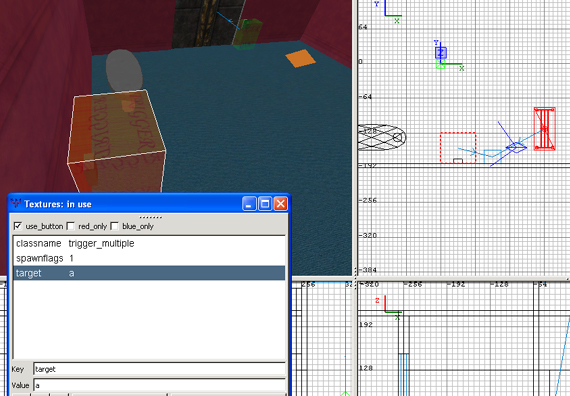Click the green transparent entity in 3D view

(247, 34)
